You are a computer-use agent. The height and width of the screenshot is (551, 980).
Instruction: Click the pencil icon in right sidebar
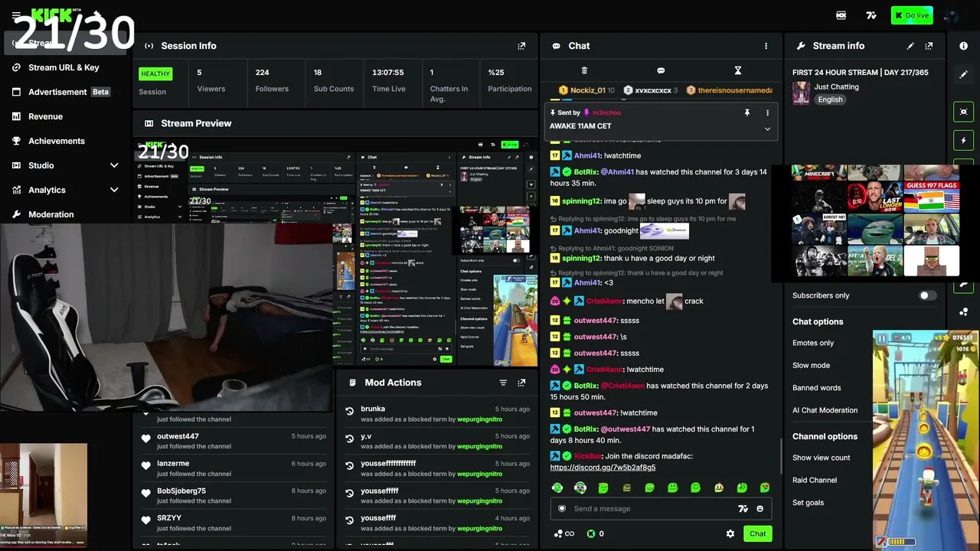(964, 75)
